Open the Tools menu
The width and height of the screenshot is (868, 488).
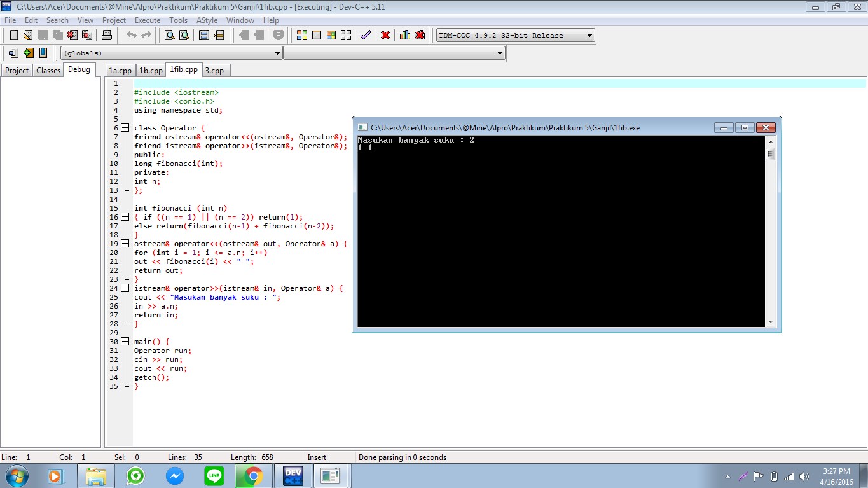179,20
